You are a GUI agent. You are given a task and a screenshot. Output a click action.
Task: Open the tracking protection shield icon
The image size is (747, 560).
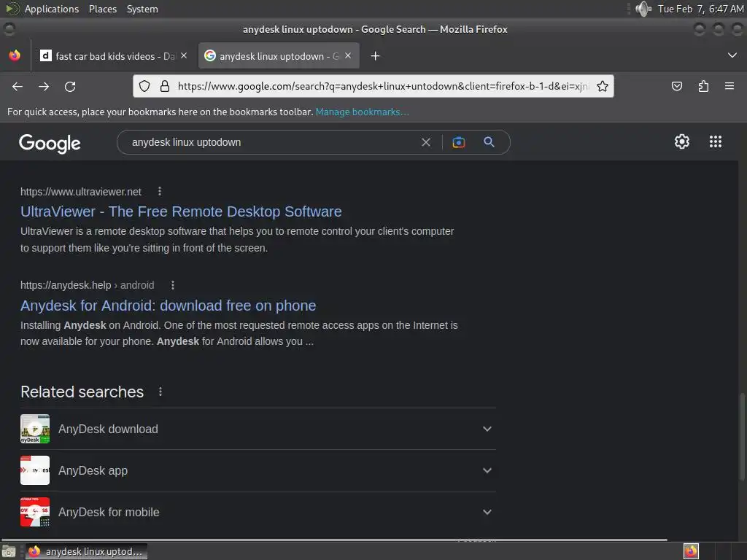pyautogui.click(x=144, y=86)
